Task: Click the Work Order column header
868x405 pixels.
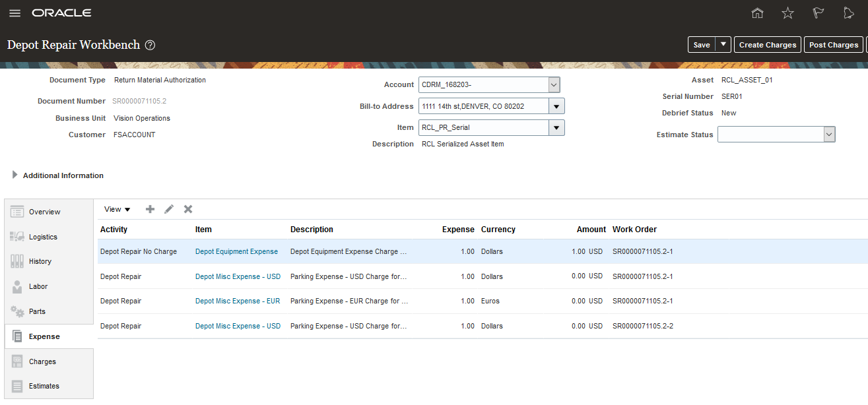Action: pos(635,230)
